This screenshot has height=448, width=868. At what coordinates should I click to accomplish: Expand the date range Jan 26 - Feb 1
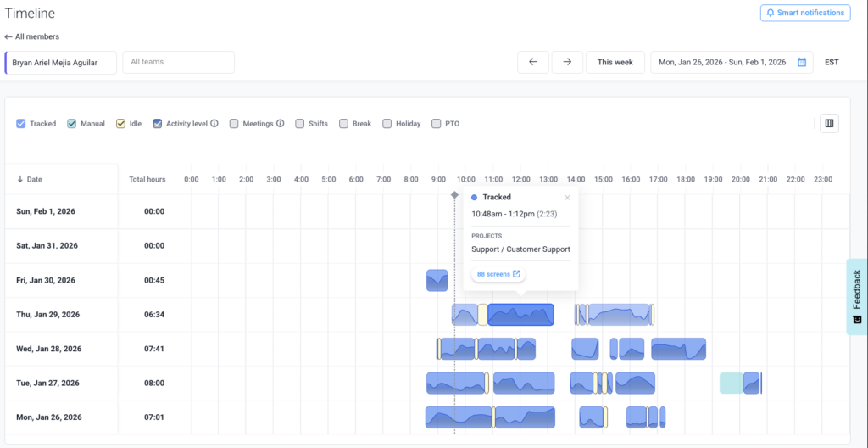point(722,62)
